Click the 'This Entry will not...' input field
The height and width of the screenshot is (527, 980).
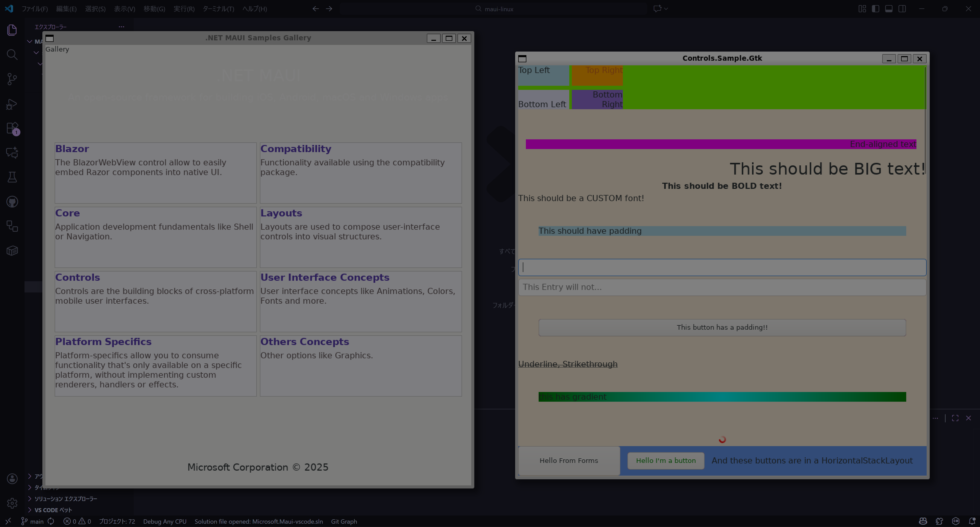(x=722, y=287)
